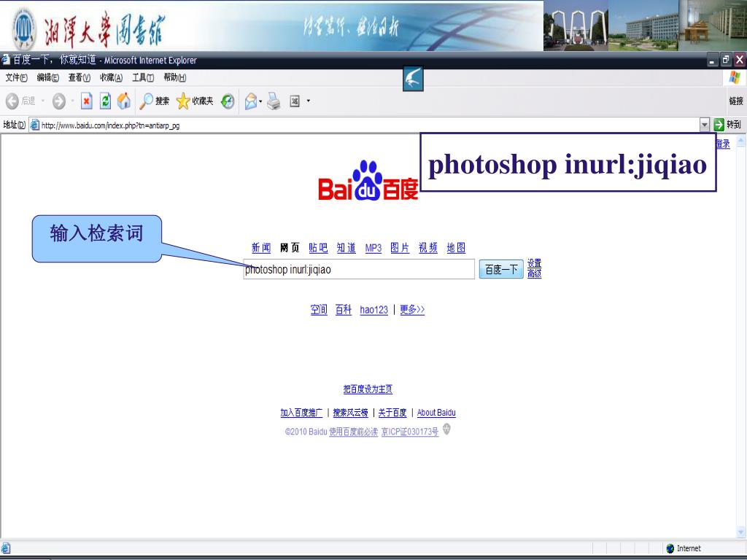Click the Forward arrow toolbar icon
The image size is (747, 560).
coord(59,101)
